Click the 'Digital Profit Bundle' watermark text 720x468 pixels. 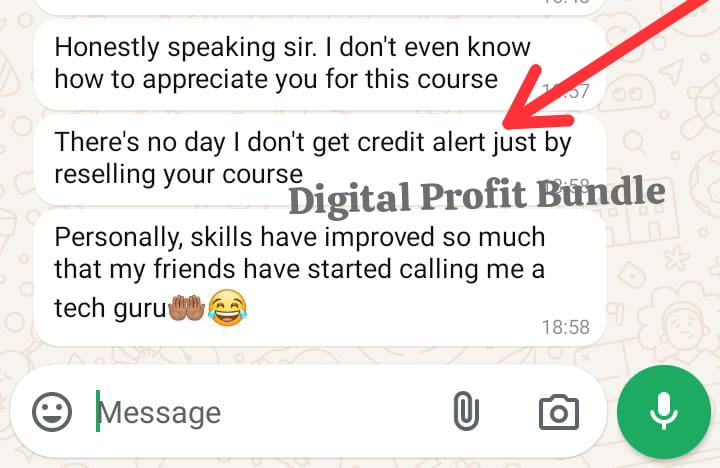pyautogui.click(x=477, y=196)
